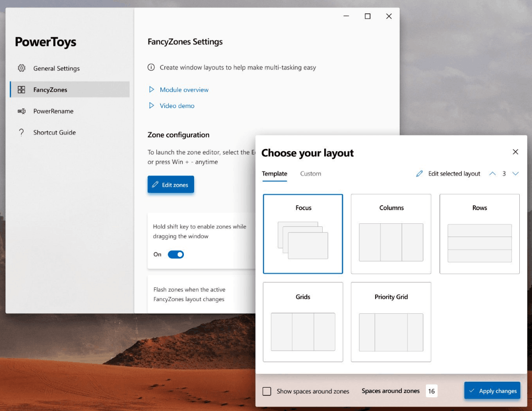Click the FancyZones grid icon in sidebar
Image resolution: width=532 pixels, height=411 pixels.
(x=22, y=89)
